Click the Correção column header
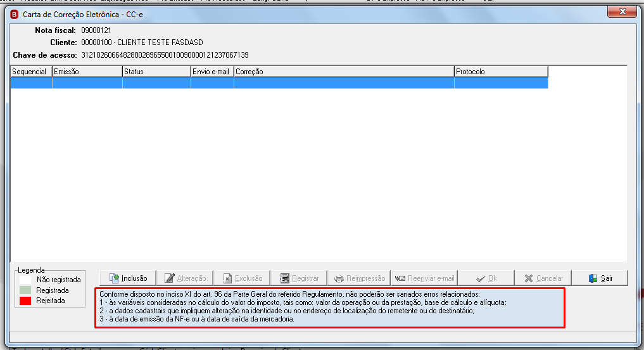 coord(344,72)
